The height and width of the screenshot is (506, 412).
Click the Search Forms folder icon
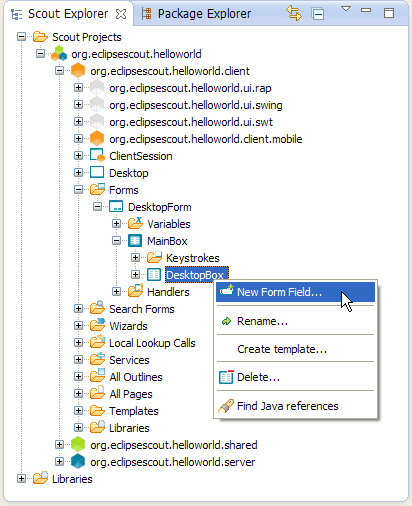coord(97,308)
